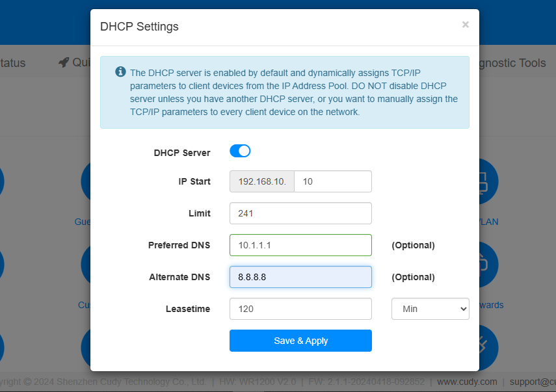556x392 pixels.
Task: Open the Leasetime unit dropdown
Action: pos(430,309)
